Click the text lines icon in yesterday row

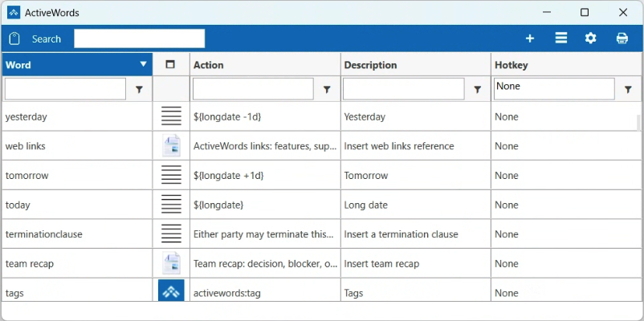click(x=171, y=116)
